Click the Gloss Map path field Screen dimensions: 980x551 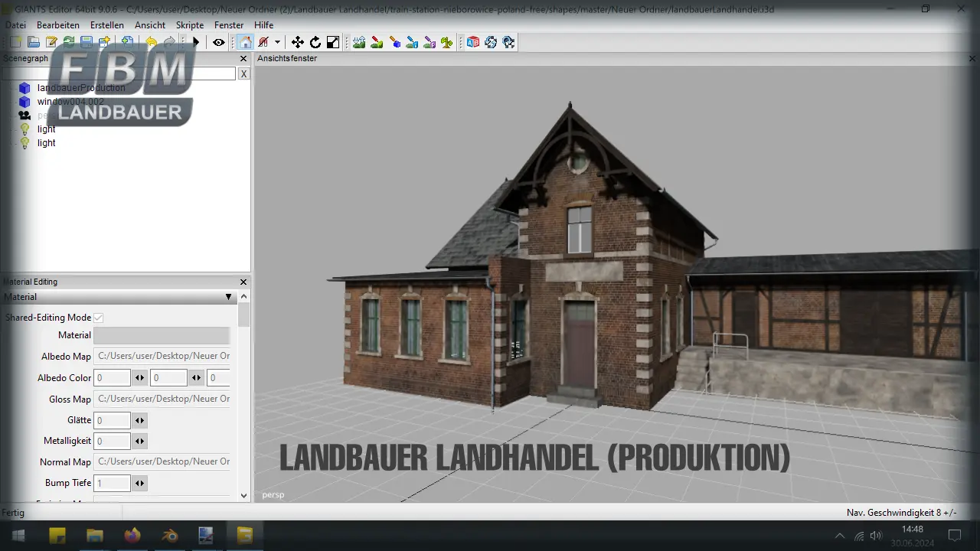coord(162,399)
